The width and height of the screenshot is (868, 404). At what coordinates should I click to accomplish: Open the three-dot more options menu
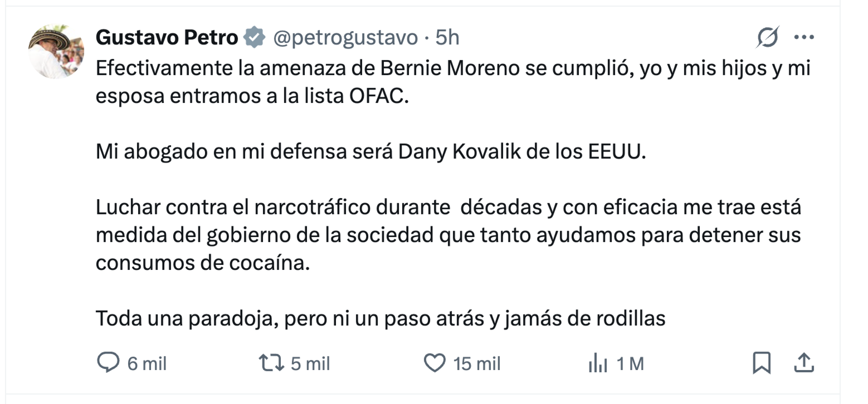tap(804, 37)
